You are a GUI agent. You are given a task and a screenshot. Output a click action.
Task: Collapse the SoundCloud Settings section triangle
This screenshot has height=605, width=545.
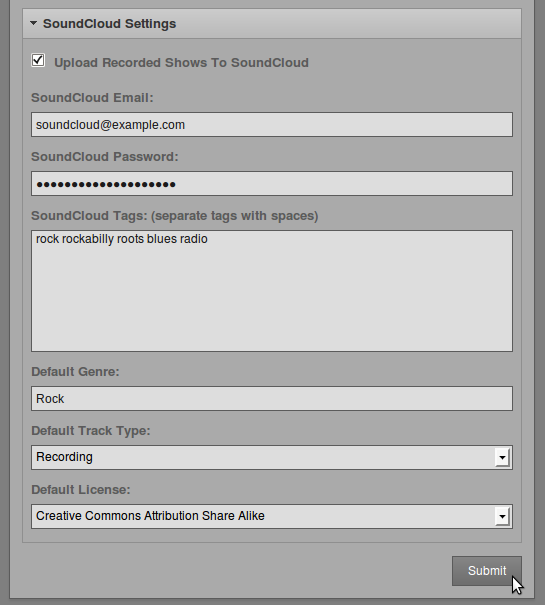click(x=34, y=24)
